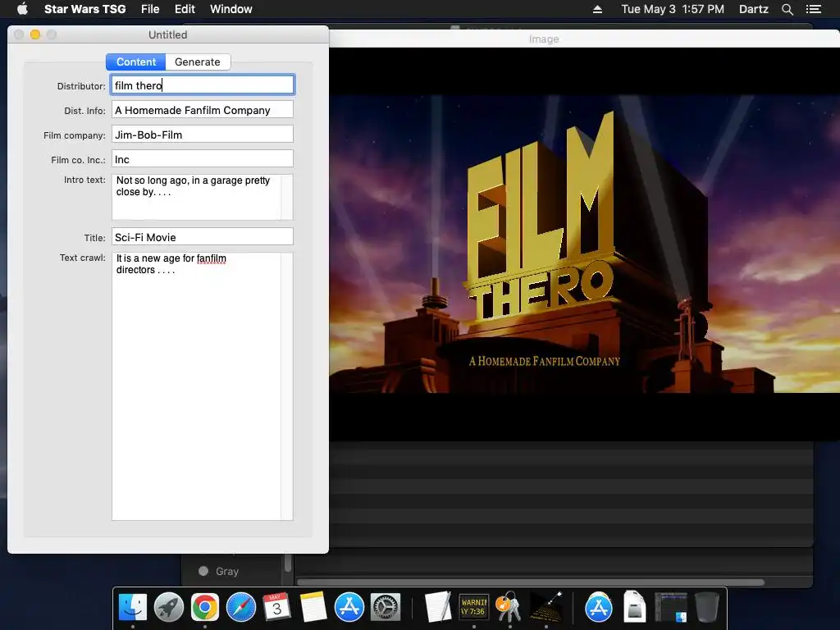Open Google Chrome from the dock

point(205,607)
